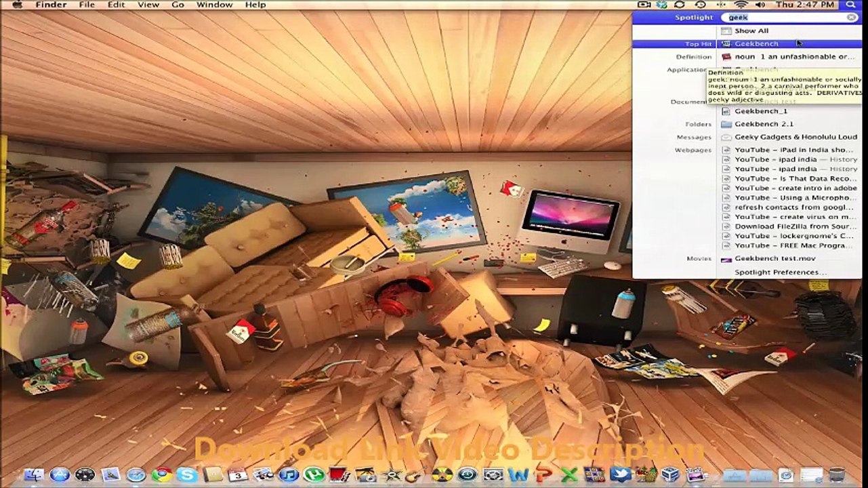The width and height of the screenshot is (868, 488).
Task: Open the Go menu
Action: click(178, 5)
